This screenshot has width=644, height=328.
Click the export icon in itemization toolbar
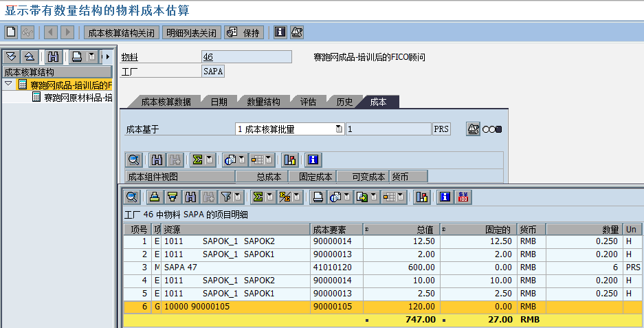pyautogui.click(x=362, y=197)
